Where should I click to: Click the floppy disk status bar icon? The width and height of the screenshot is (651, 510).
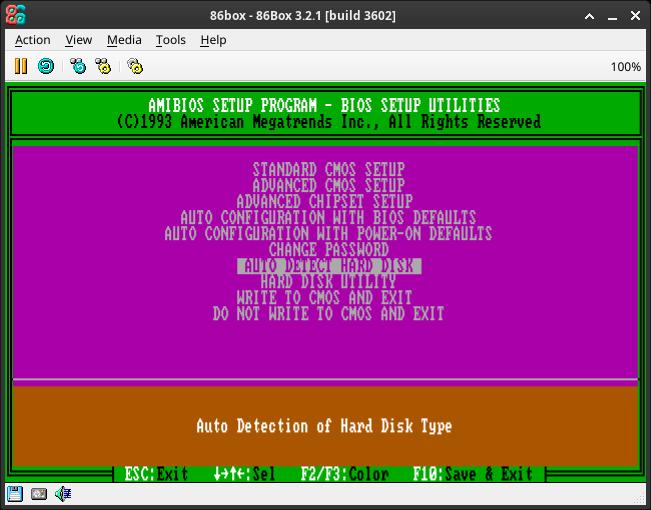pos(15,494)
